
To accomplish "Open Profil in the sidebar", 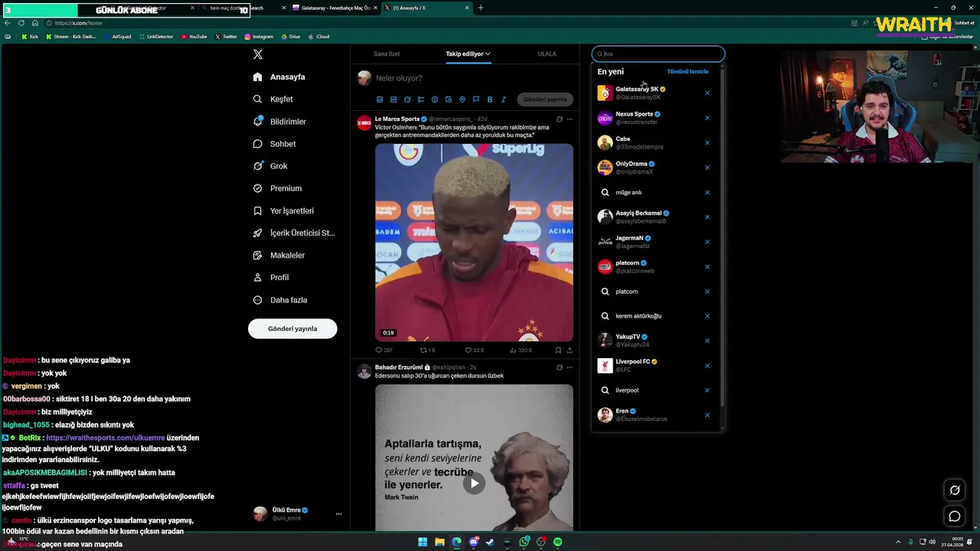I will click(271, 277).
